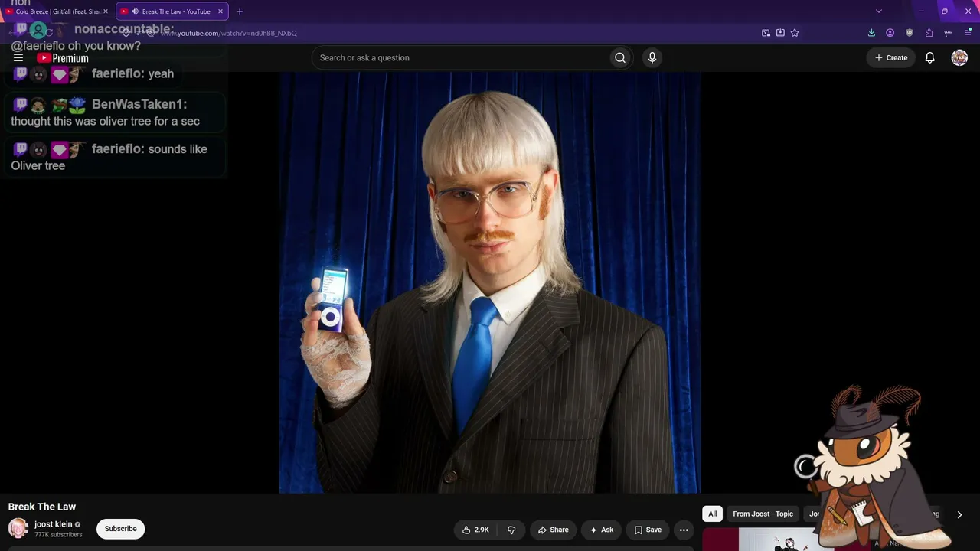Select the All filter chip
This screenshot has width=980, height=551.
pos(712,514)
